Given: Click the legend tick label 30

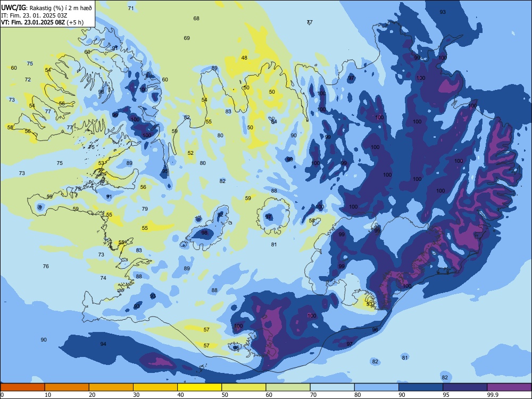Looking at the screenshot, I should pyautogui.click(x=136, y=395).
